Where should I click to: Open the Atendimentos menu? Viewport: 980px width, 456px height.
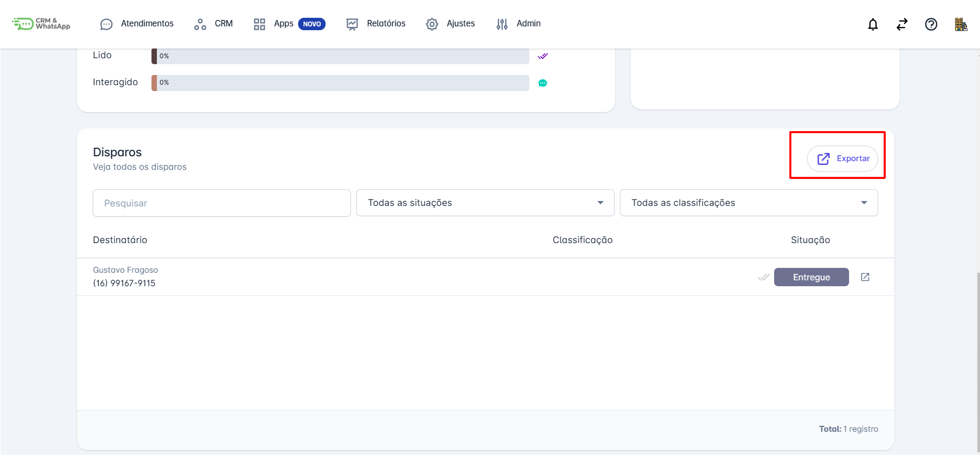[x=137, y=24]
